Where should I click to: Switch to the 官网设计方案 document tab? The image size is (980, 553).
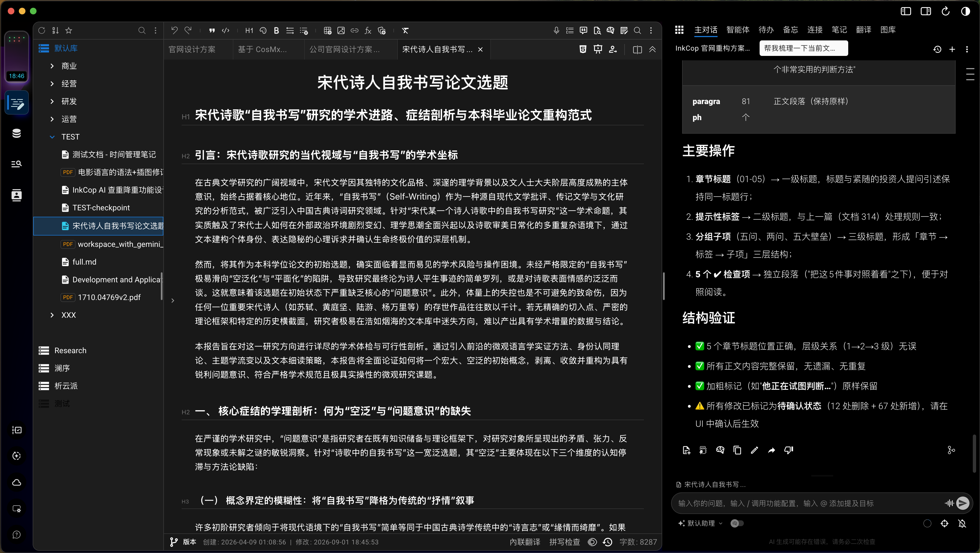click(192, 50)
